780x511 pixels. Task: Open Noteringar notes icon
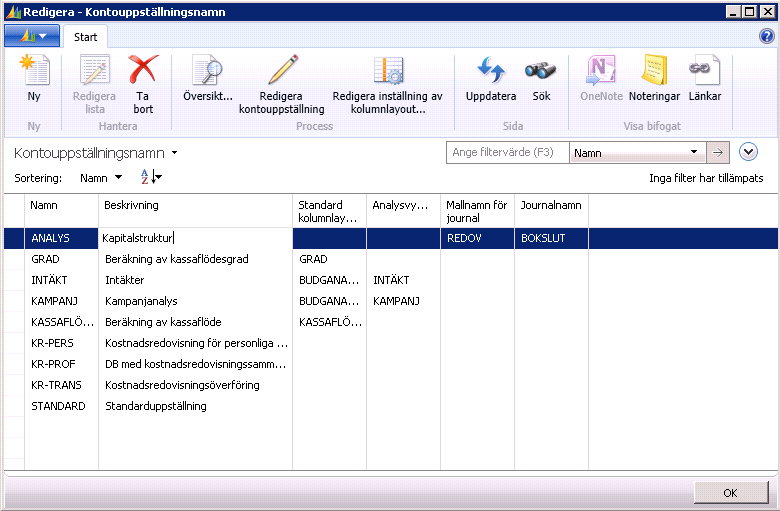click(x=654, y=70)
